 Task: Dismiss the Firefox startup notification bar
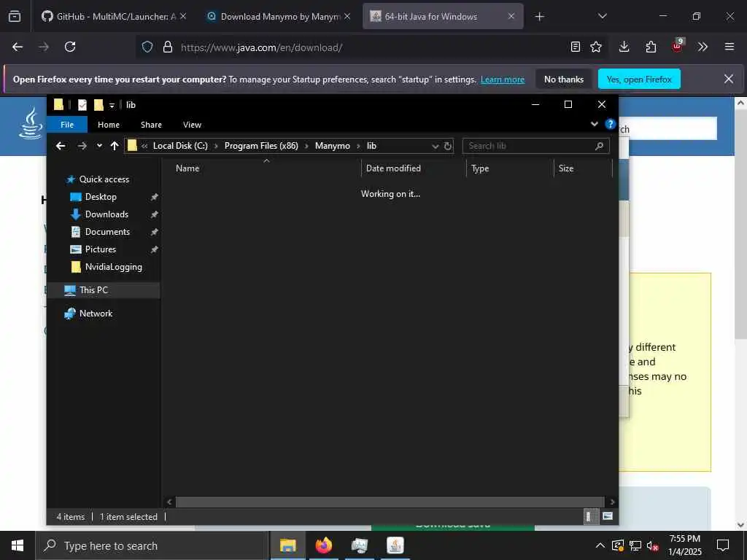729,79
